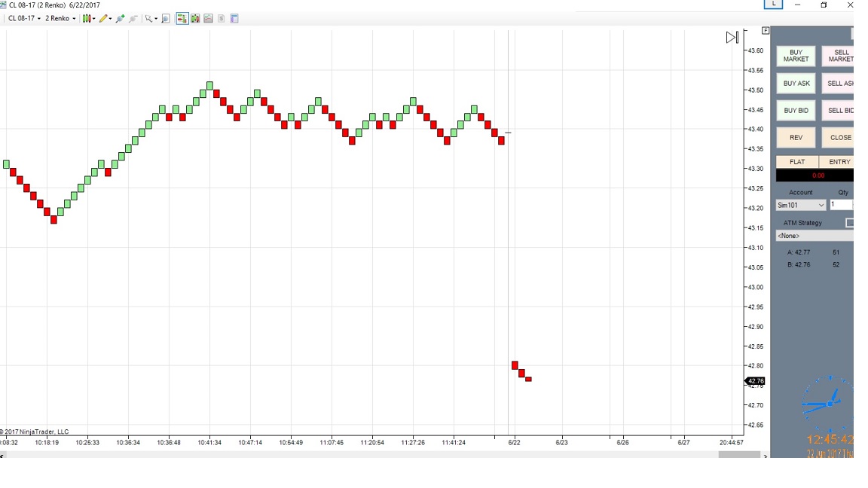
Task: Click the scrollbar left arrow
Action: click(2, 456)
